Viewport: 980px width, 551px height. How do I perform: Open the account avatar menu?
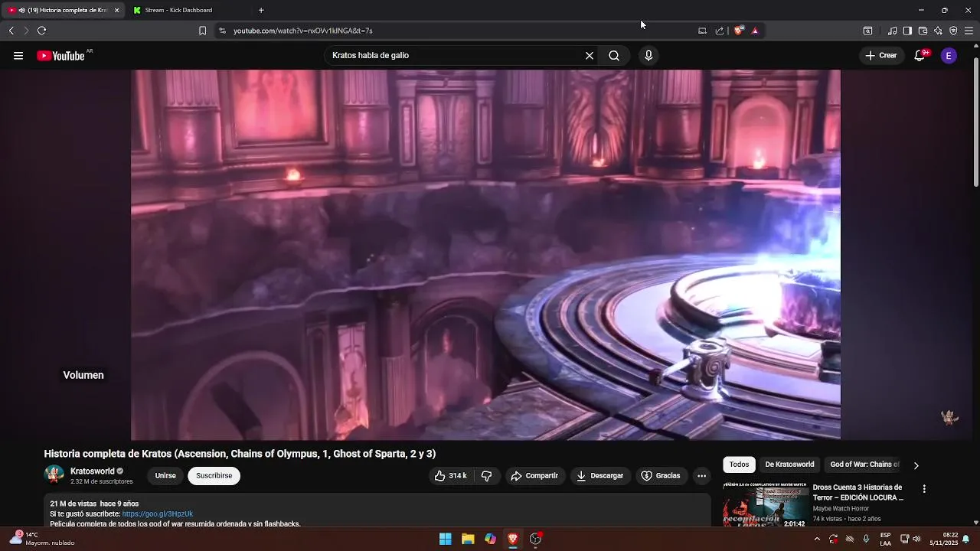(x=949, y=56)
